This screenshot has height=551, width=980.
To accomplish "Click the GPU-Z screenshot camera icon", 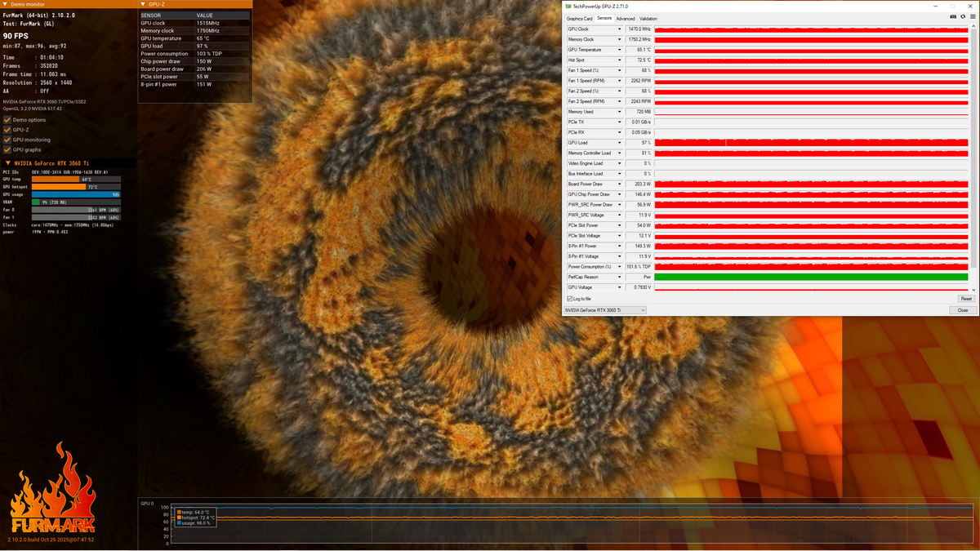I will pyautogui.click(x=953, y=16).
